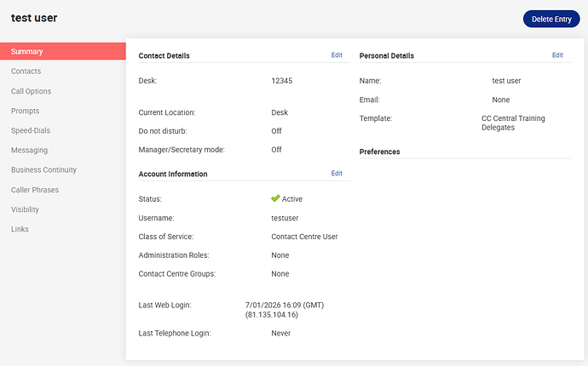Click the Desk number 12345 value
This screenshot has height=366, width=588.
282,81
